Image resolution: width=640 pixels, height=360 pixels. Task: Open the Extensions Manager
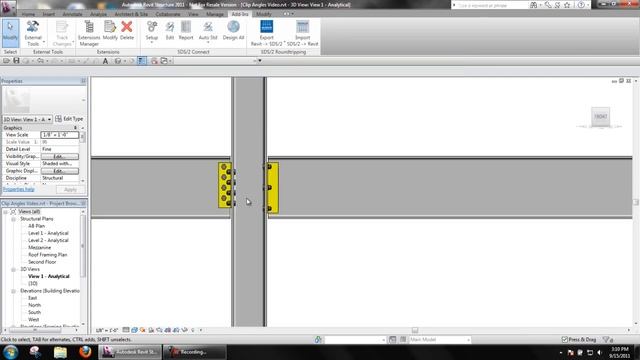89,33
